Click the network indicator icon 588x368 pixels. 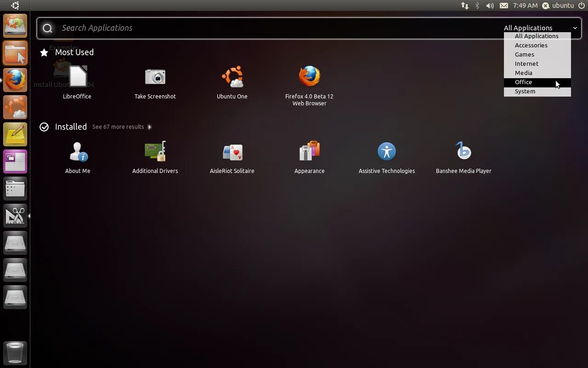[x=465, y=6]
